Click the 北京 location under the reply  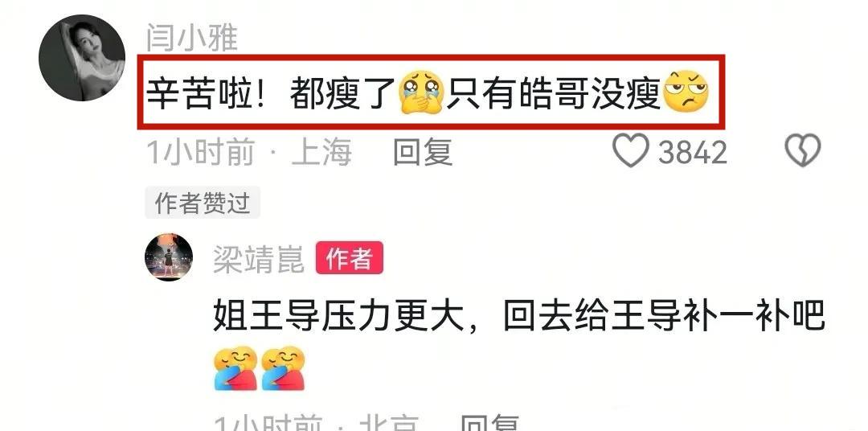click(389, 423)
